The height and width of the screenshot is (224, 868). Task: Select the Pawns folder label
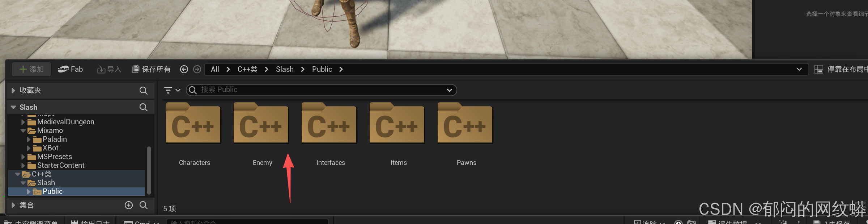click(x=467, y=163)
